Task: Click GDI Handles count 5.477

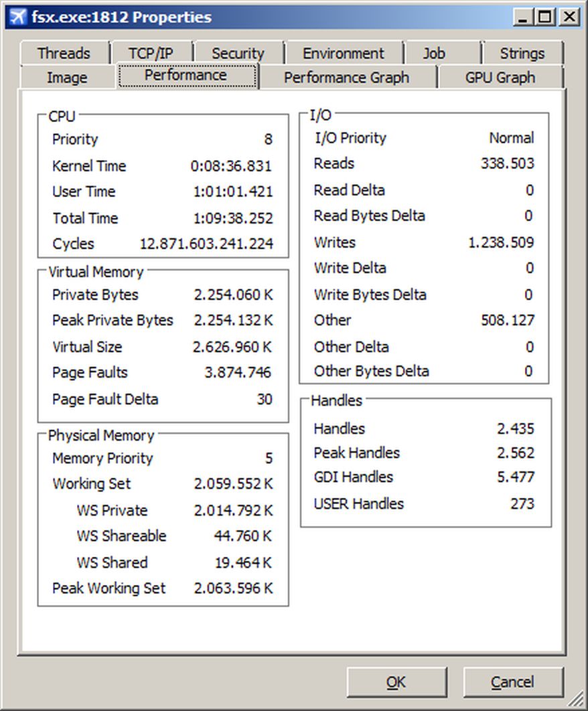Action: point(516,477)
